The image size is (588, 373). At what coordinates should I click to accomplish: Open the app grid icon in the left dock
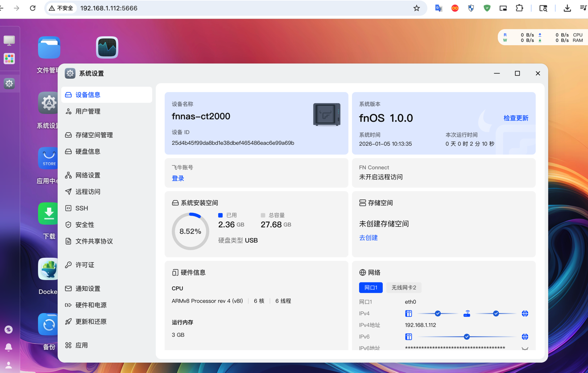coord(9,59)
